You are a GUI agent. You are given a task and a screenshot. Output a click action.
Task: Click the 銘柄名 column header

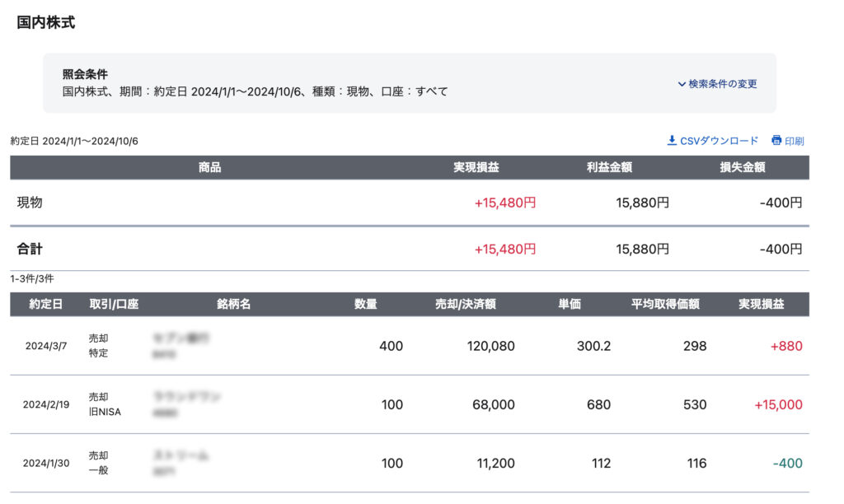click(x=234, y=304)
